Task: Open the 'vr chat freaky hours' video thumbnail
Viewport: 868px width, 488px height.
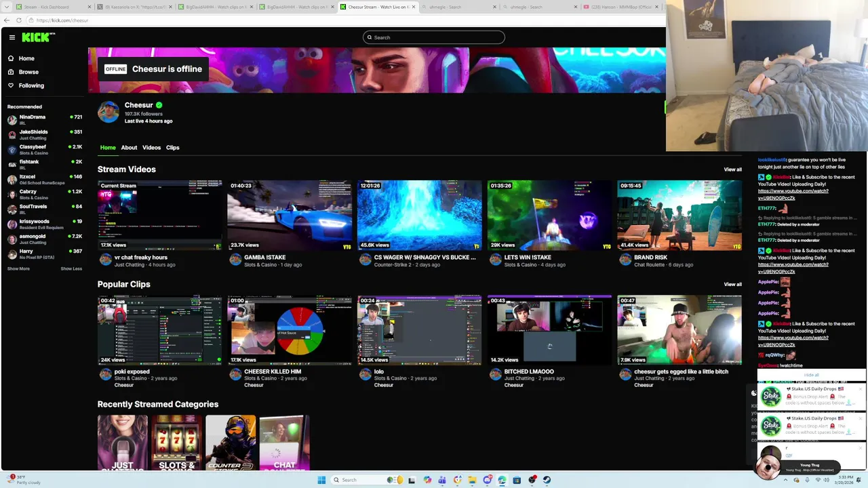Action: (x=159, y=215)
